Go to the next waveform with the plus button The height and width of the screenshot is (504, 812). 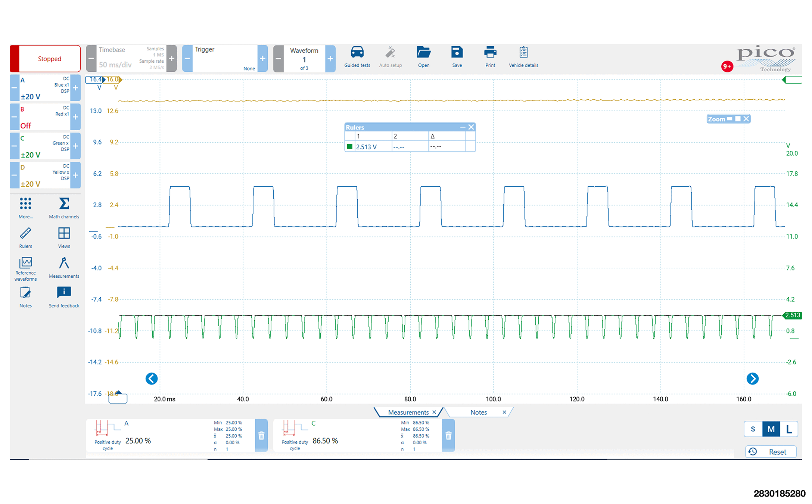click(330, 59)
